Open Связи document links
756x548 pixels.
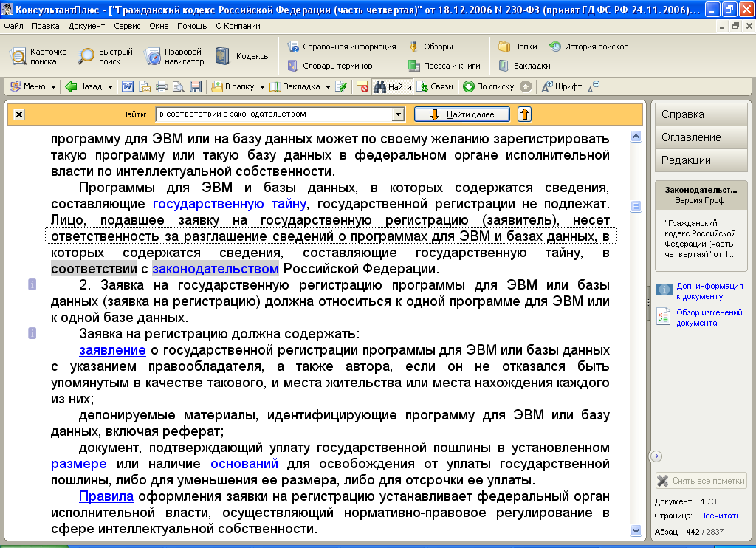pos(434,86)
